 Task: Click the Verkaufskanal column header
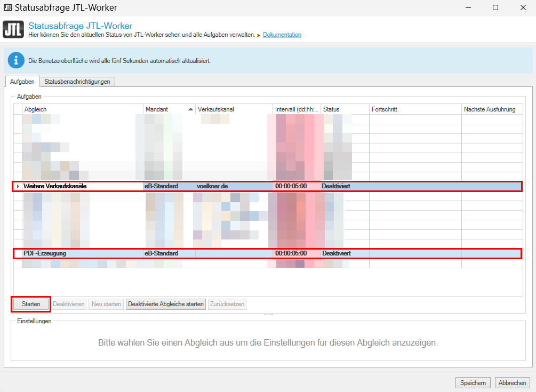[233, 109]
